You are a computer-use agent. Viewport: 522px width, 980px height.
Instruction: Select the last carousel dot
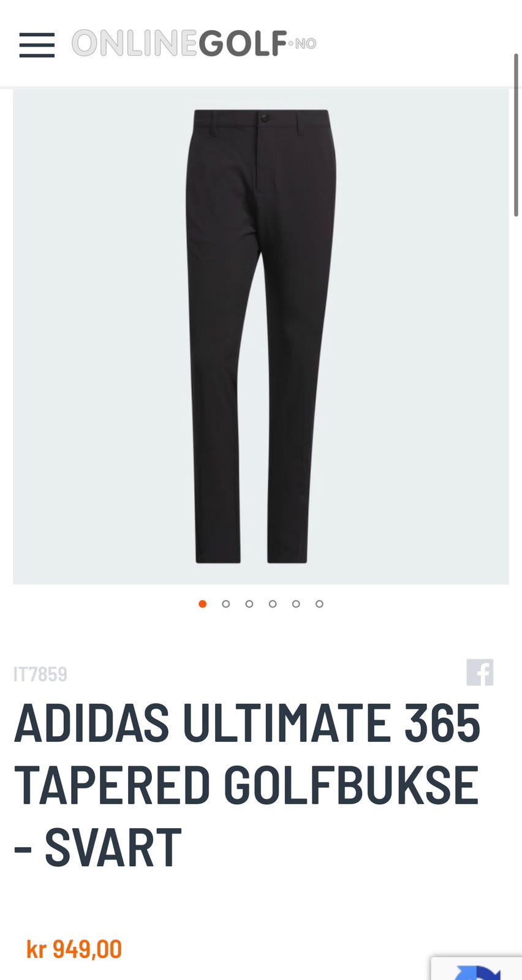[x=319, y=604]
